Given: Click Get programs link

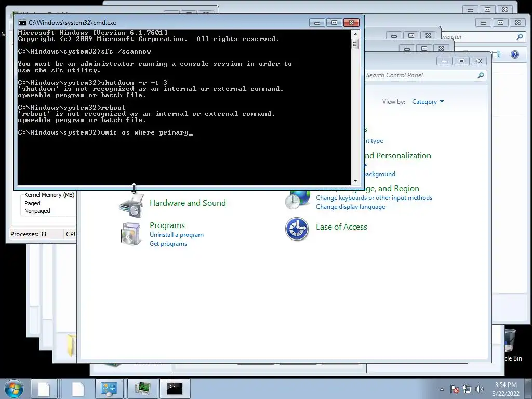Looking at the screenshot, I should coord(168,244).
